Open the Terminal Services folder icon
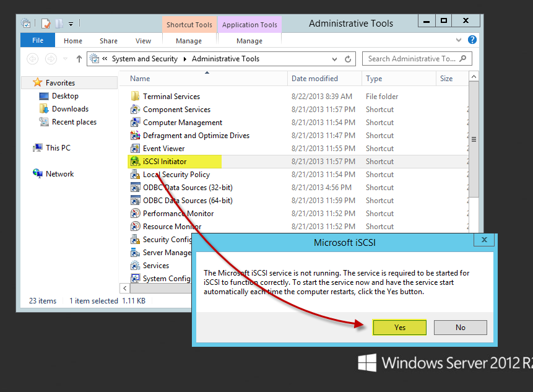The width and height of the screenshot is (533, 392). 135,96
